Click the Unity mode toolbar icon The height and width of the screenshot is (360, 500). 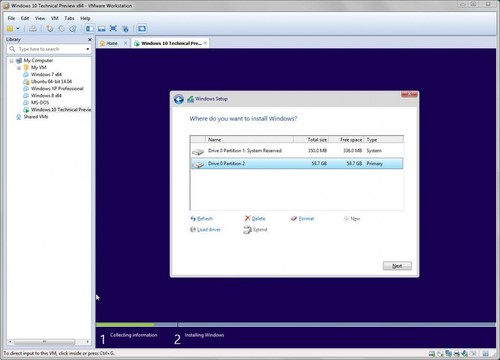coord(125,29)
